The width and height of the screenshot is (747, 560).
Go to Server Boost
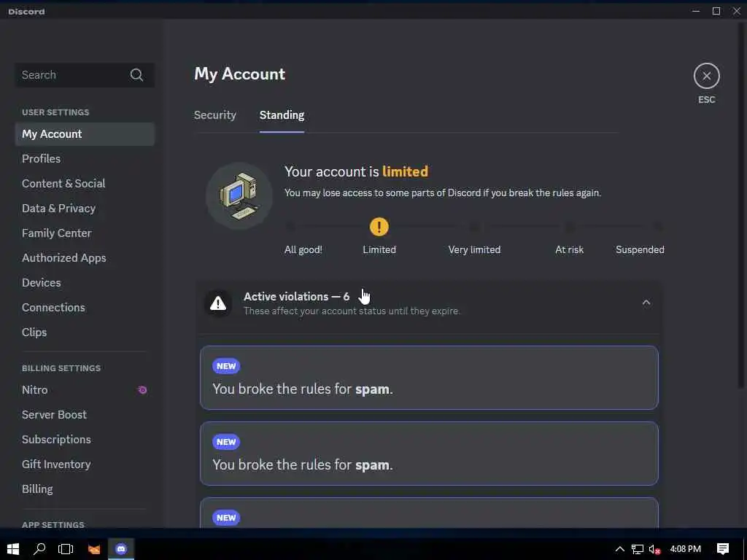pyautogui.click(x=85, y=415)
